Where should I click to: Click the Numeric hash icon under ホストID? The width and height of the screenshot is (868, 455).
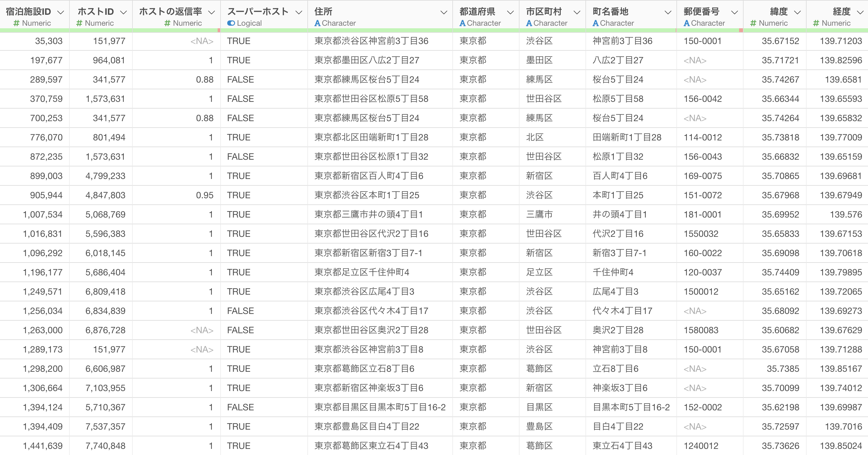[x=79, y=23]
